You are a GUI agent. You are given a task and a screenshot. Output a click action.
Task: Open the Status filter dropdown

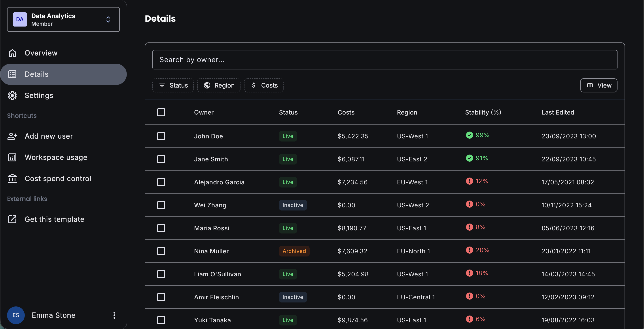(173, 85)
